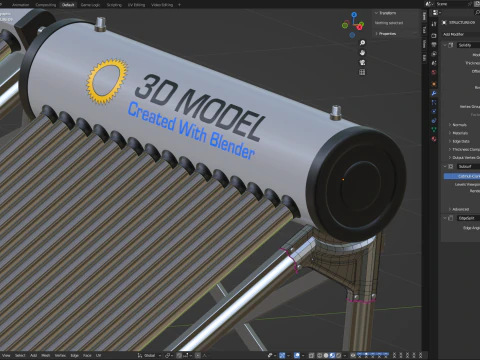The width and height of the screenshot is (480, 360).
Task: Open the Select menu in viewport header
Action: (20, 355)
